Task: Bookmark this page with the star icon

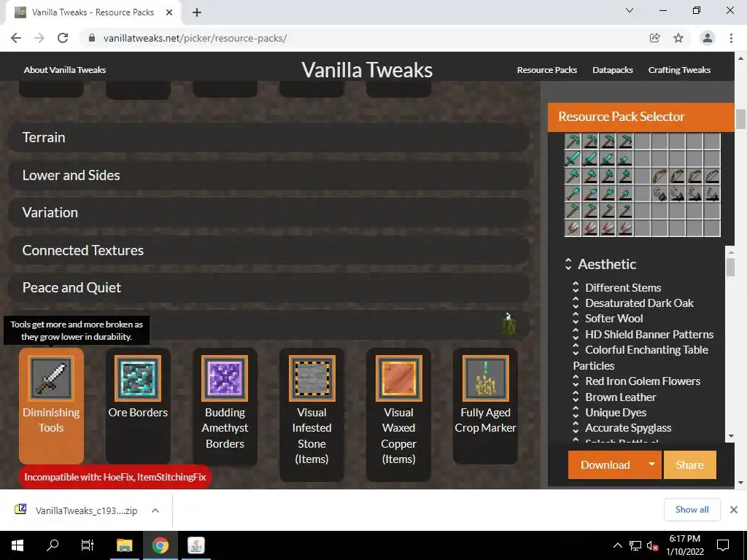Action: [678, 38]
